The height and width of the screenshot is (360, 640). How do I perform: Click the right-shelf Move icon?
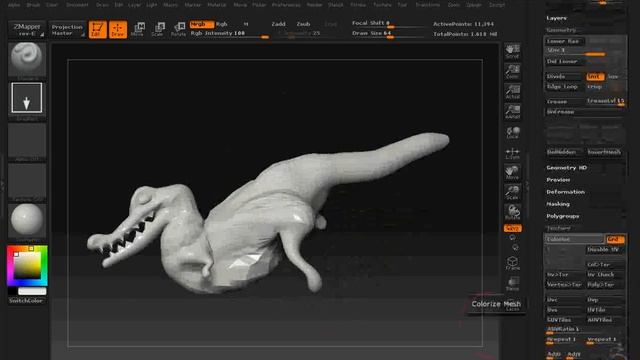pyautogui.click(x=512, y=172)
